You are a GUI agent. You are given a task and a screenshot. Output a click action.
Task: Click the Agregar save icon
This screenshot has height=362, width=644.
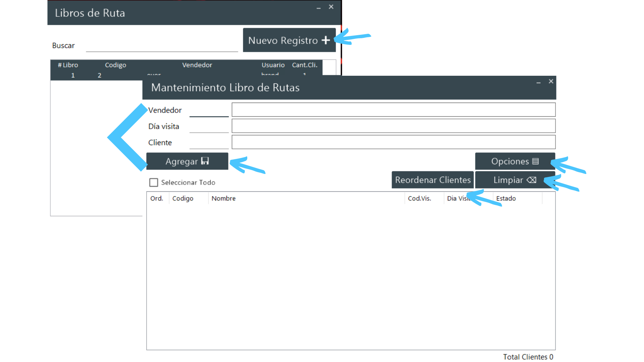coord(205,161)
